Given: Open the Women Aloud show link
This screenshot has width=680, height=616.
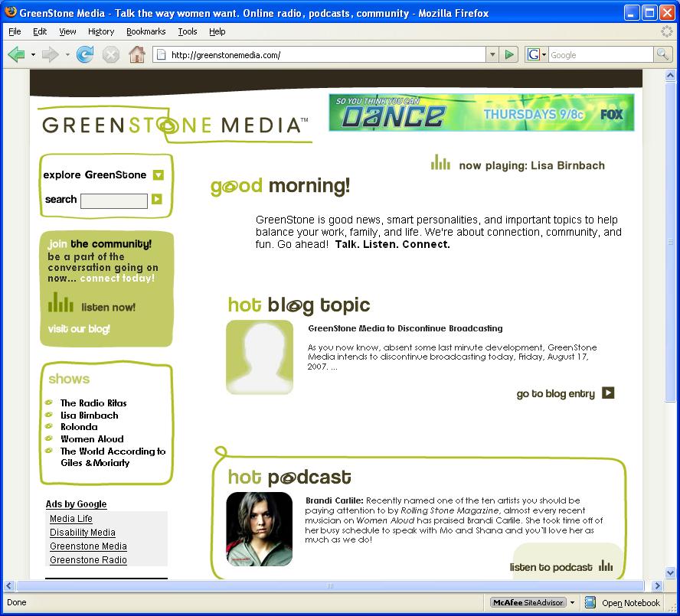Looking at the screenshot, I should pyautogui.click(x=92, y=438).
